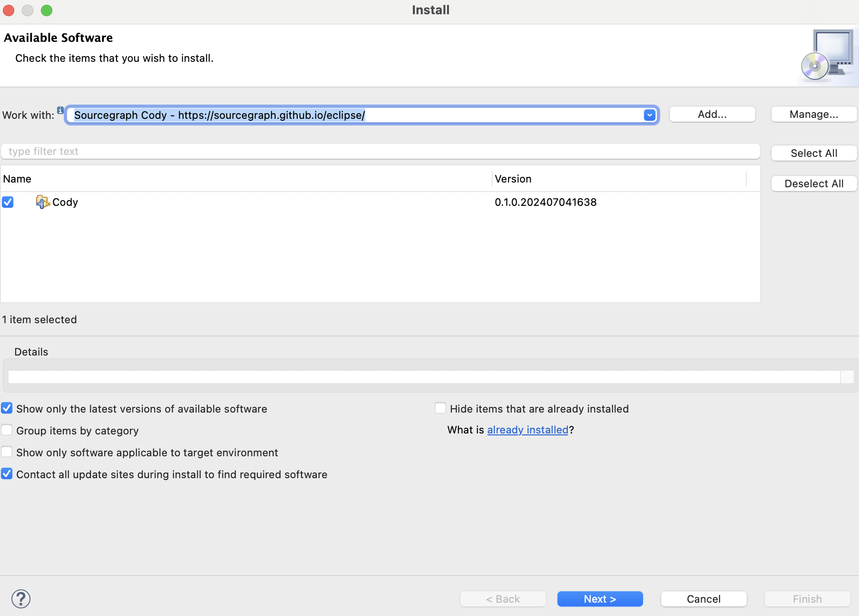This screenshot has height=616, width=859.
Task: Click the Next > button
Action: coord(600,599)
